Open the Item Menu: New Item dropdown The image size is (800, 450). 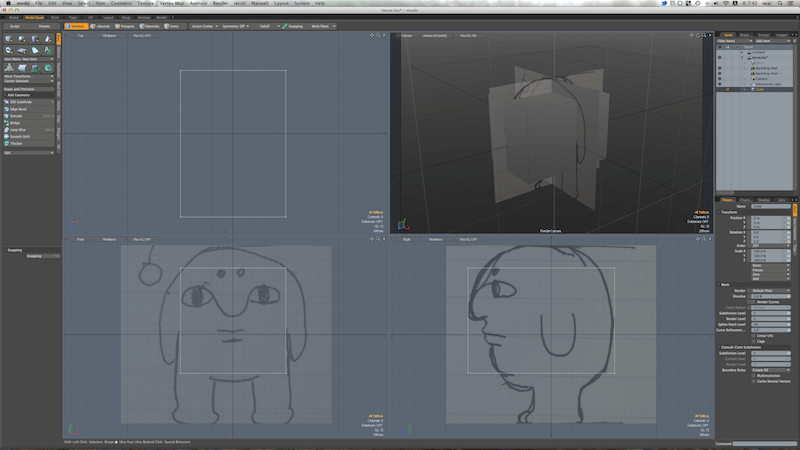29,59
